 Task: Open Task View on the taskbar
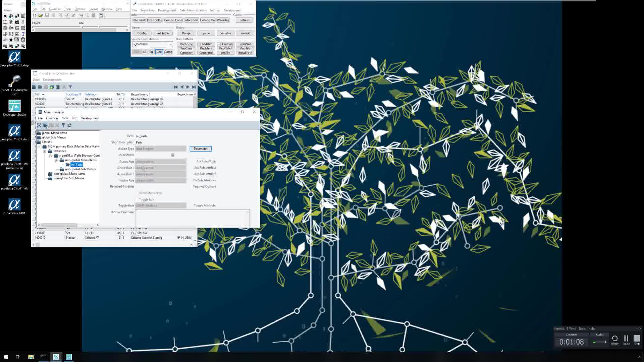click(x=18, y=357)
